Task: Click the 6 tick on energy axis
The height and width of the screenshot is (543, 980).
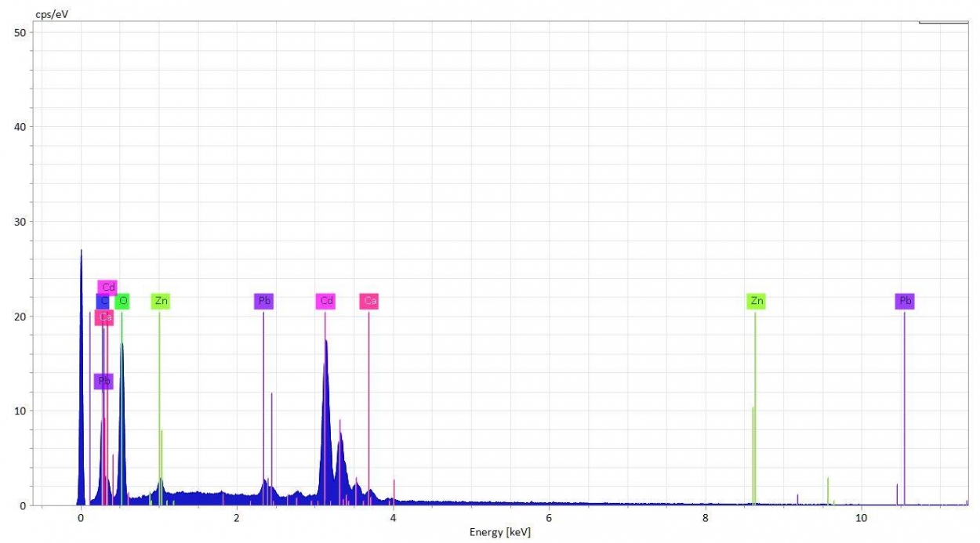Action: (x=549, y=518)
